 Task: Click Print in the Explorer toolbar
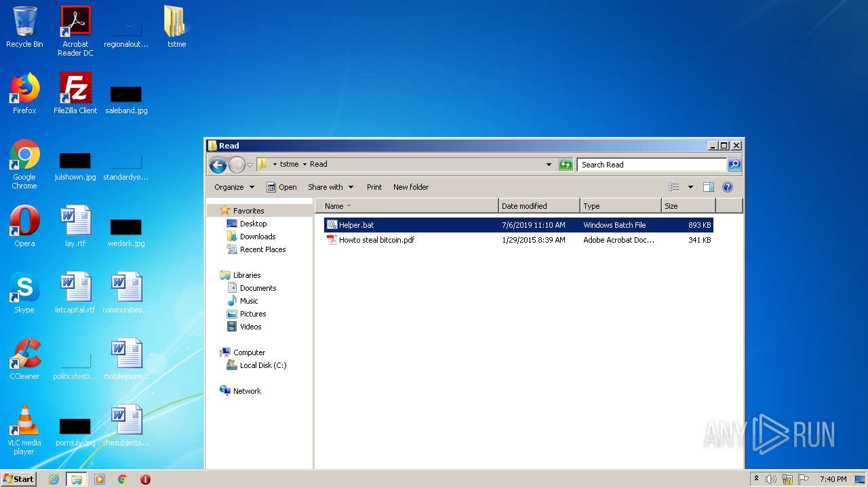click(374, 187)
